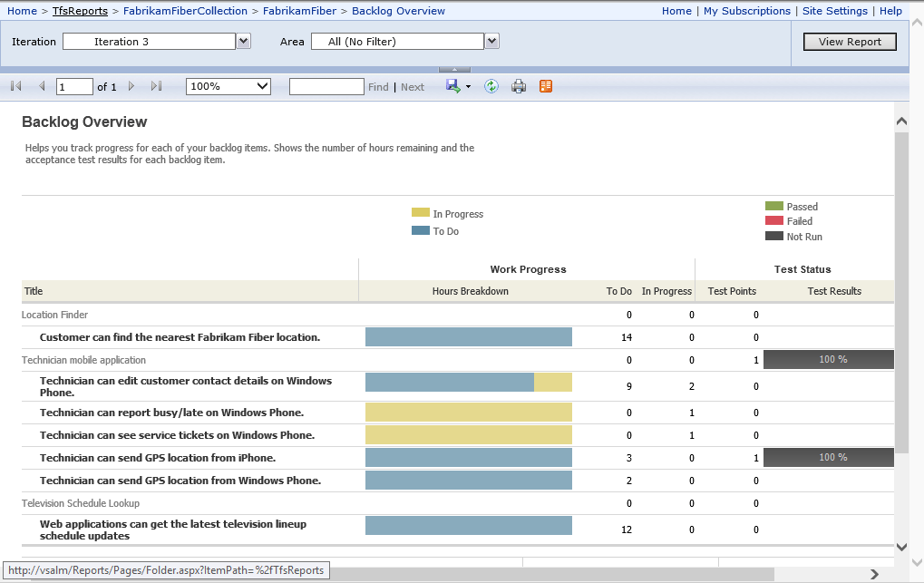The height and width of the screenshot is (583, 924).
Task: Click 'Technician can edit customer contact details' item
Action: (x=186, y=386)
